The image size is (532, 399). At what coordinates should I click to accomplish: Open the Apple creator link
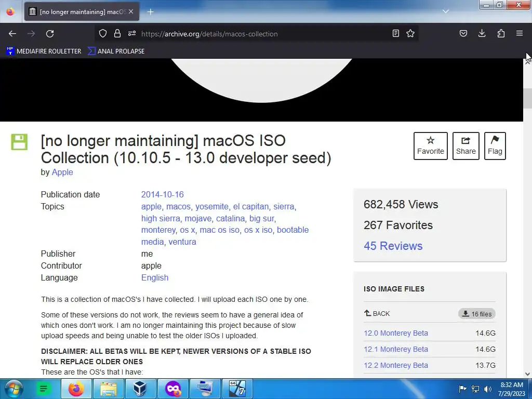pyautogui.click(x=62, y=172)
